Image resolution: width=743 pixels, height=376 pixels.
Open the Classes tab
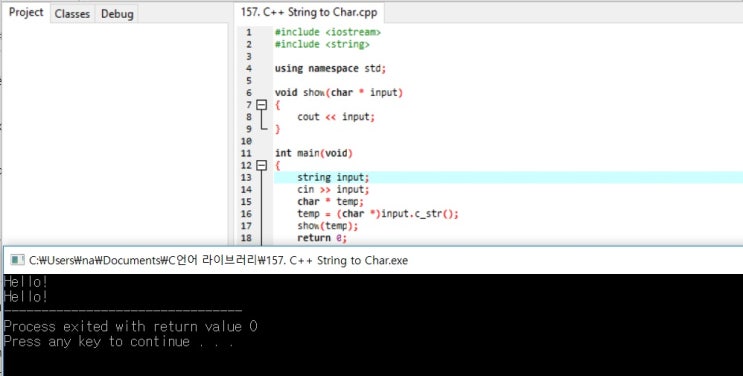[x=72, y=14]
